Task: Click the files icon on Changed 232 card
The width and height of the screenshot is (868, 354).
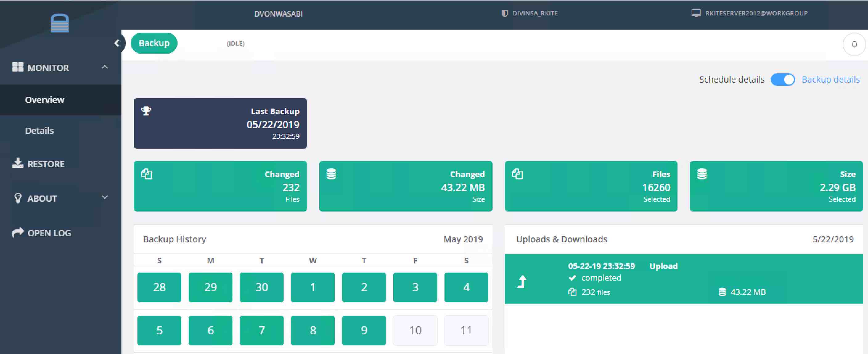Action: pyautogui.click(x=147, y=174)
